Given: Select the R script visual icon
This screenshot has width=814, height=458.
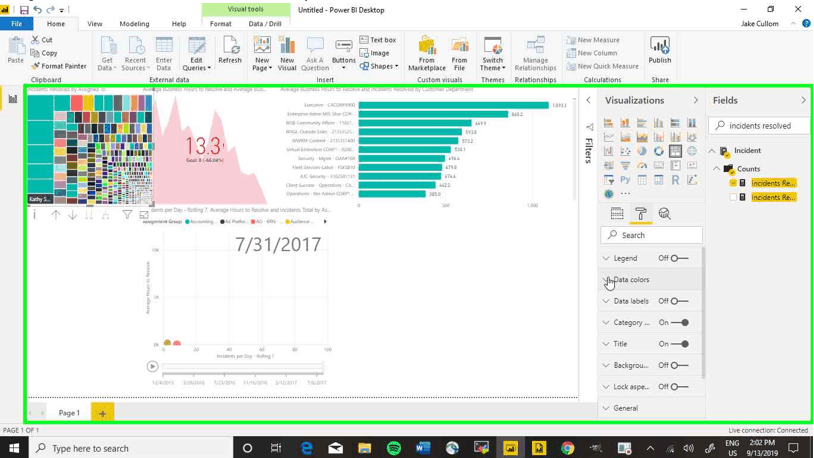Looking at the screenshot, I should tap(675, 180).
